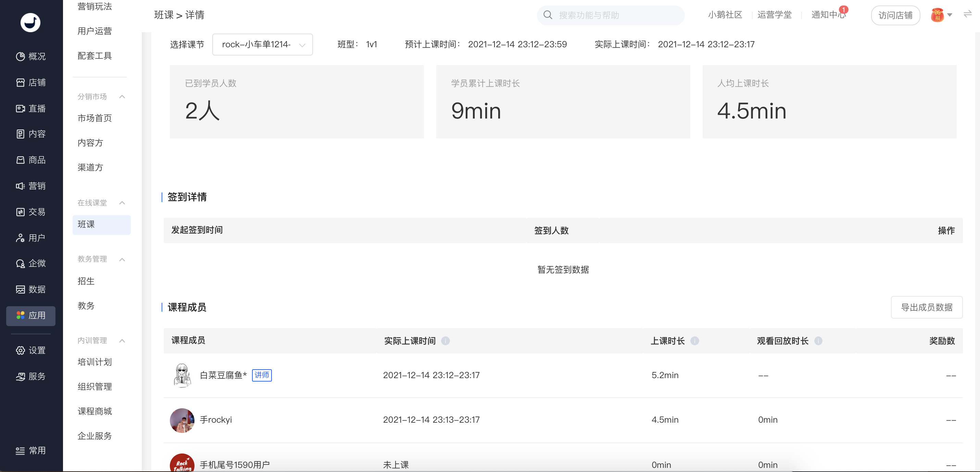This screenshot has width=980, height=472.
Task: Open the 营销 marketing sidebar icon
Action: [21, 186]
